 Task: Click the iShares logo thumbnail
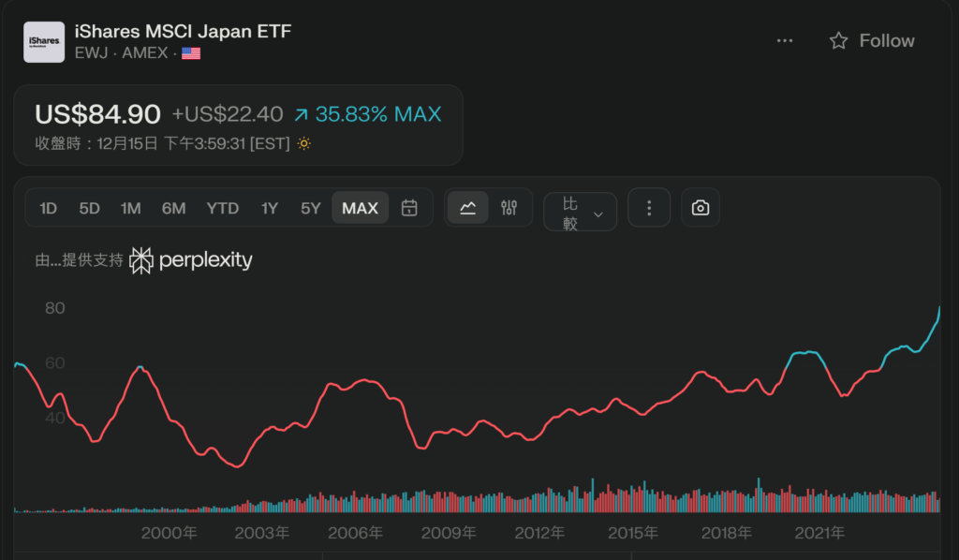coord(44,41)
